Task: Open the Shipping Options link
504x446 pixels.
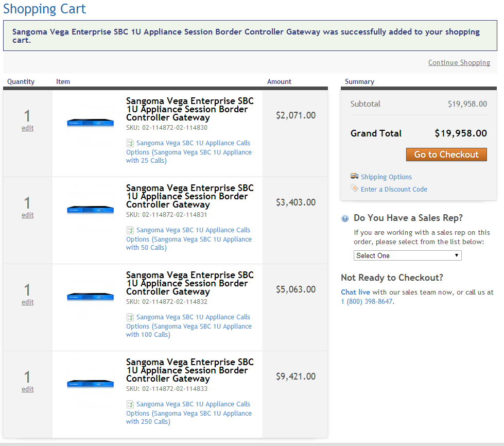Action: [x=386, y=177]
